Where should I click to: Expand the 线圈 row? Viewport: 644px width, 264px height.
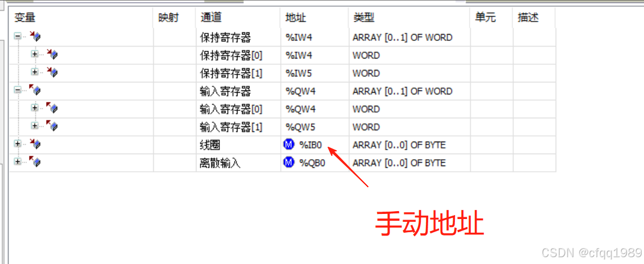coord(18,144)
